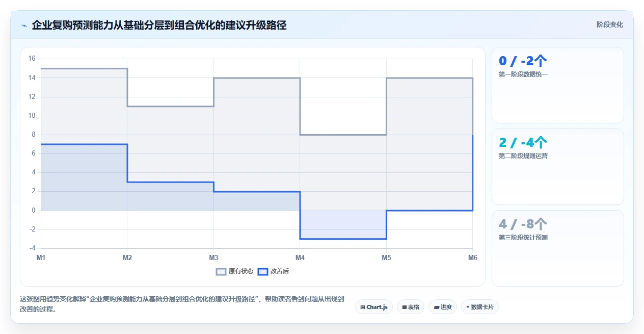Screen dimensions: 644x334
Task: Click the description paragraph below chart
Action: click(182, 303)
